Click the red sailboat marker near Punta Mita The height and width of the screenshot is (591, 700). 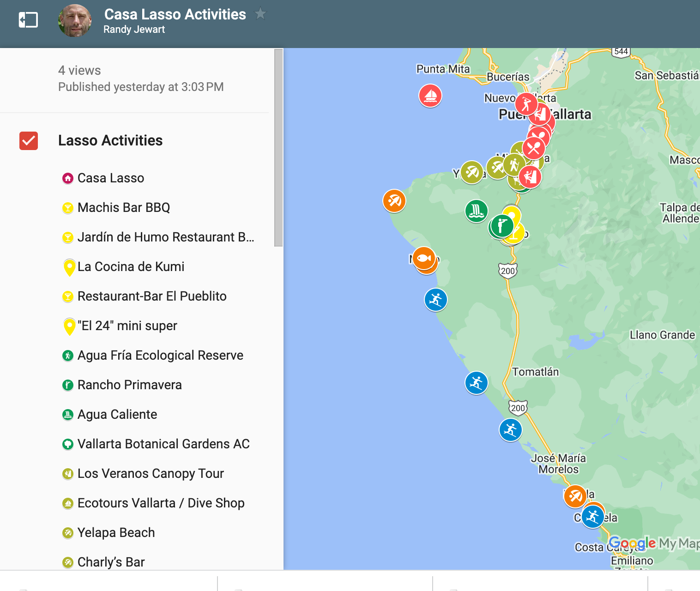coord(430,96)
